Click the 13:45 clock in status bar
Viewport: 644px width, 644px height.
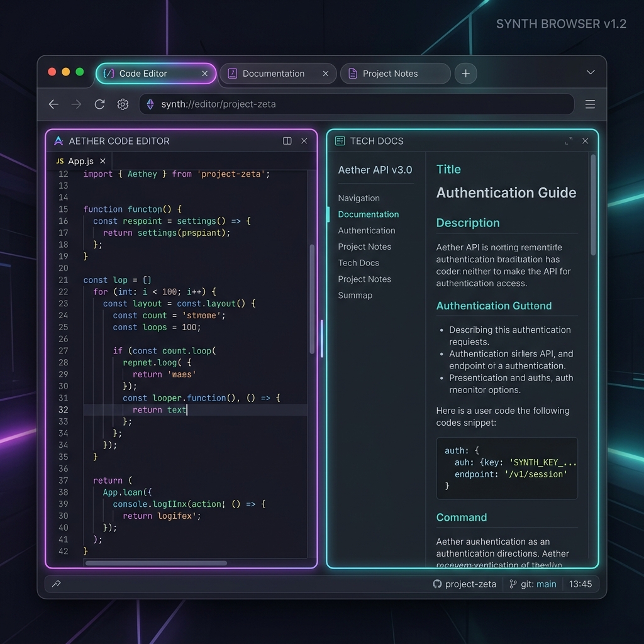click(580, 584)
